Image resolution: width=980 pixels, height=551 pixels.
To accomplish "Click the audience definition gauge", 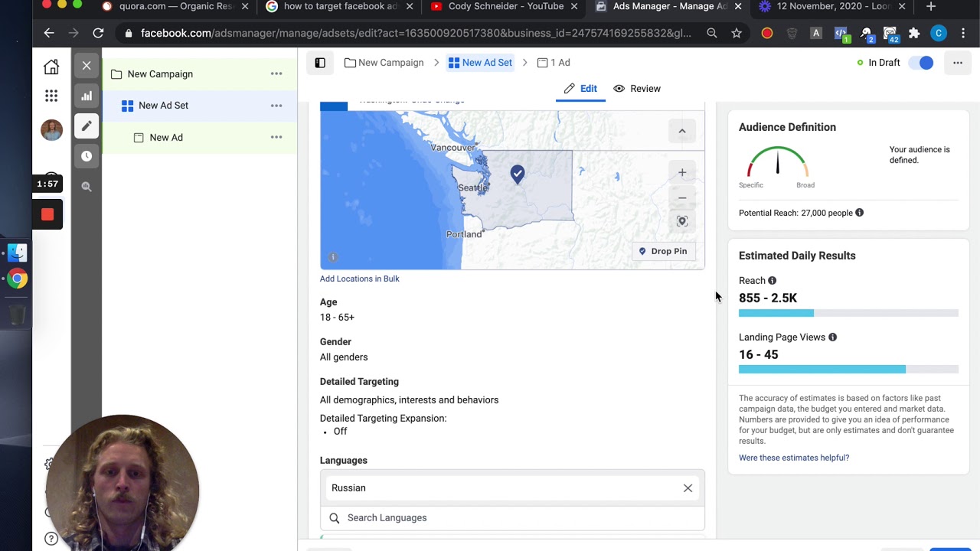I will click(x=777, y=161).
